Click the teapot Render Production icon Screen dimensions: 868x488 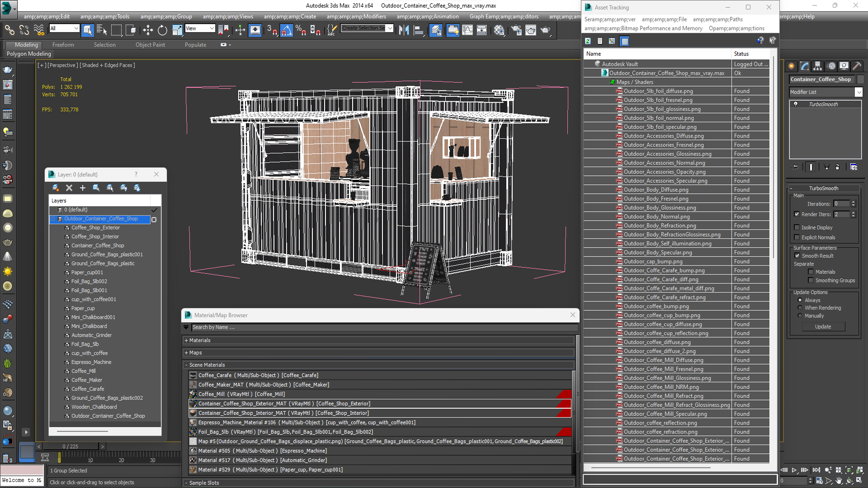coord(546,30)
